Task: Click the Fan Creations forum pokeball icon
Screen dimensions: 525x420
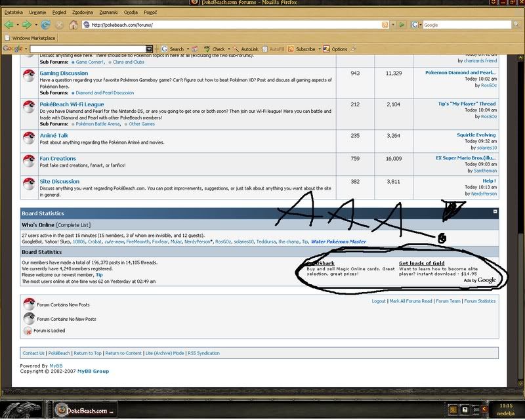Action: point(29,160)
